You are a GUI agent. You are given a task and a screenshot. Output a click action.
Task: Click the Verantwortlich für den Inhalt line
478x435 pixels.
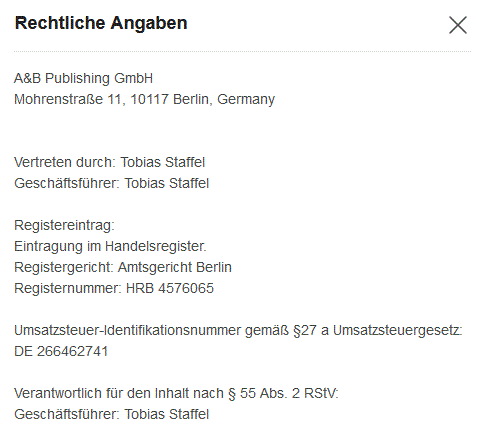click(x=176, y=393)
